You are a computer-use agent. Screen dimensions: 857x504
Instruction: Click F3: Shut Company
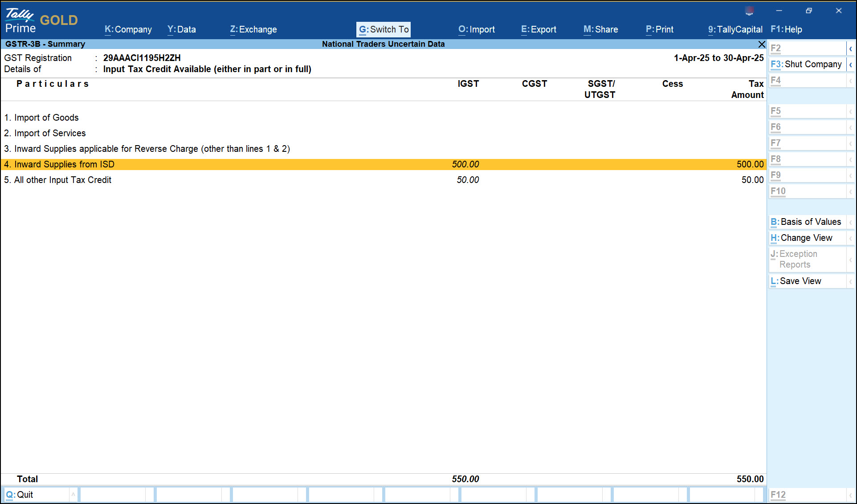tap(805, 64)
